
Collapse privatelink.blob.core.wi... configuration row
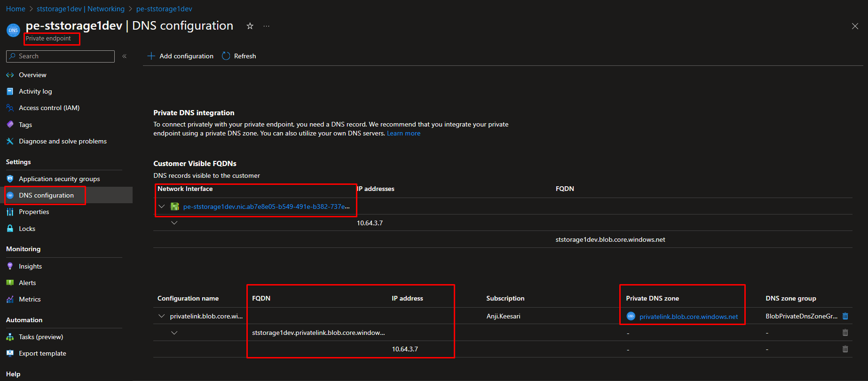pyautogui.click(x=162, y=316)
